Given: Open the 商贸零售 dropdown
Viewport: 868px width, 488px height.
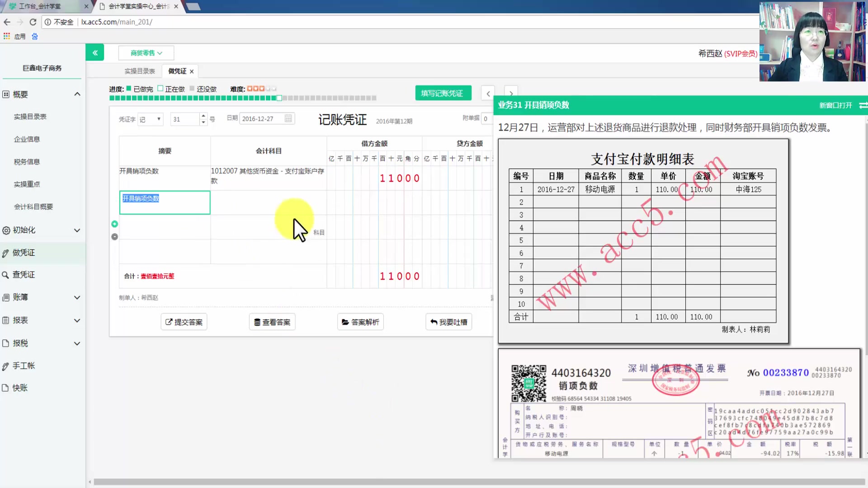Looking at the screenshot, I should point(146,53).
